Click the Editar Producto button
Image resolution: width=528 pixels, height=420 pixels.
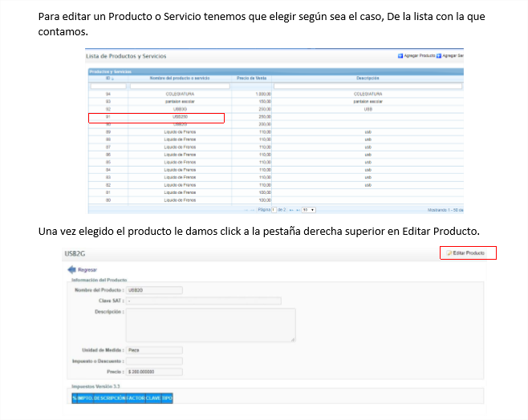click(x=469, y=253)
